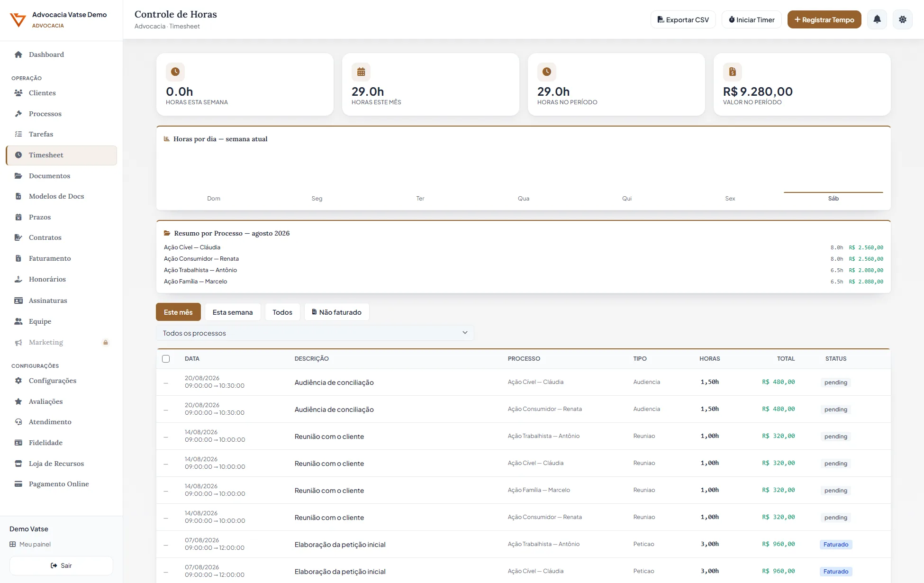
Task: Click the Horas este mês calendar icon
Action: click(x=361, y=72)
